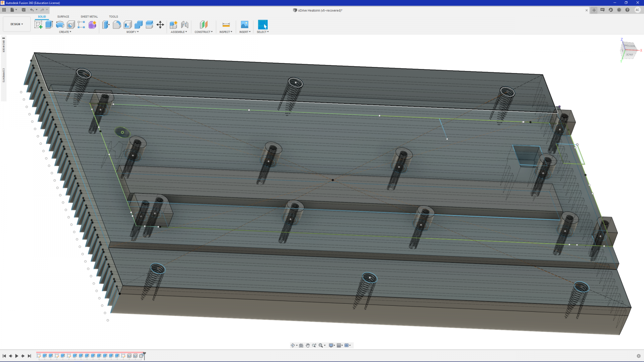Select the Zoom tool
The height and width of the screenshot is (362, 644).
[314, 346]
